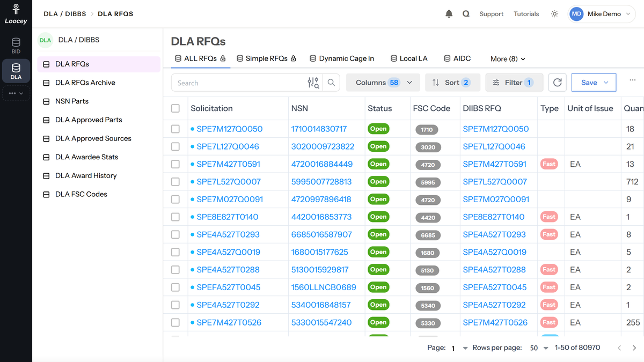Check the row for SPE7L527Q0007

[x=175, y=182]
